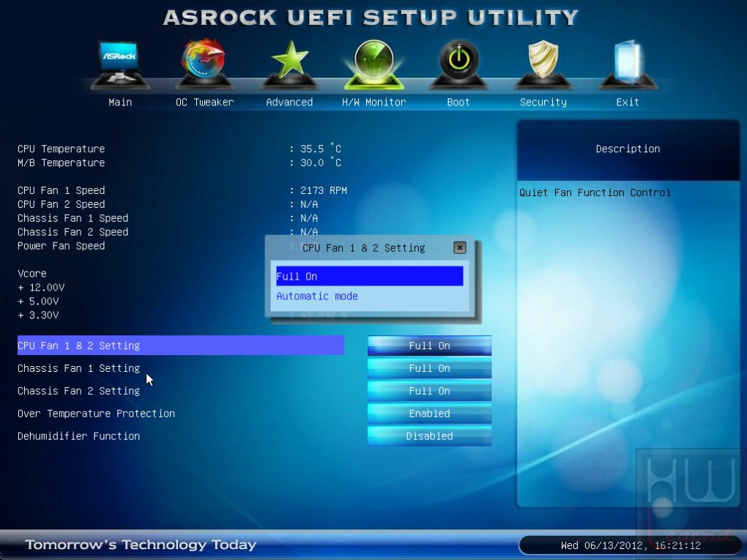
Task: Click the date and time display
Action: click(x=631, y=545)
